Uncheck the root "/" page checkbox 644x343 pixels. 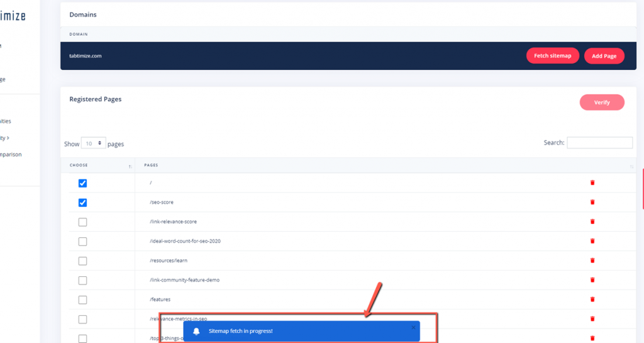pyautogui.click(x=82, y=183)
